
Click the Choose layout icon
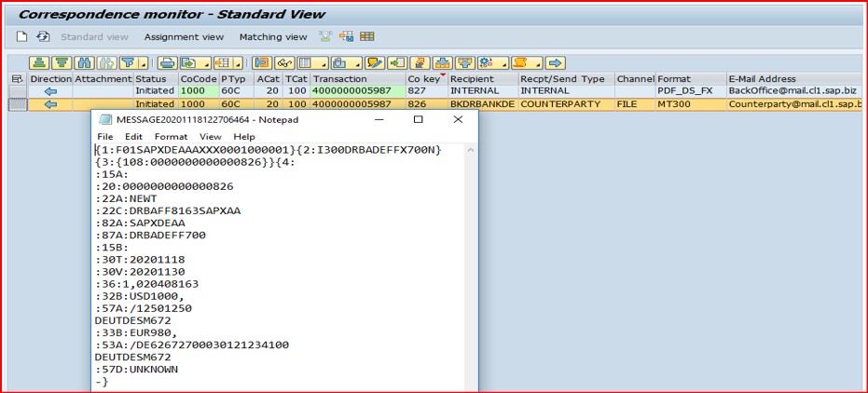pos(223,63)
